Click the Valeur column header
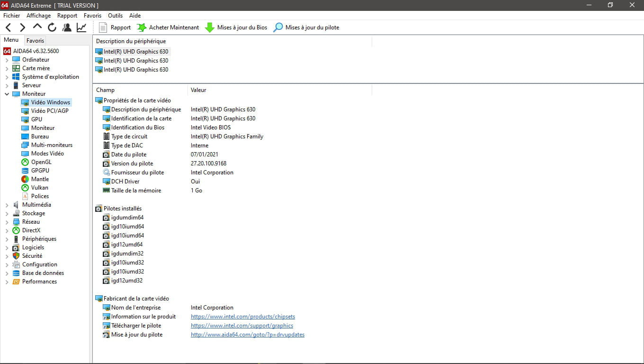 pos(280,90)
